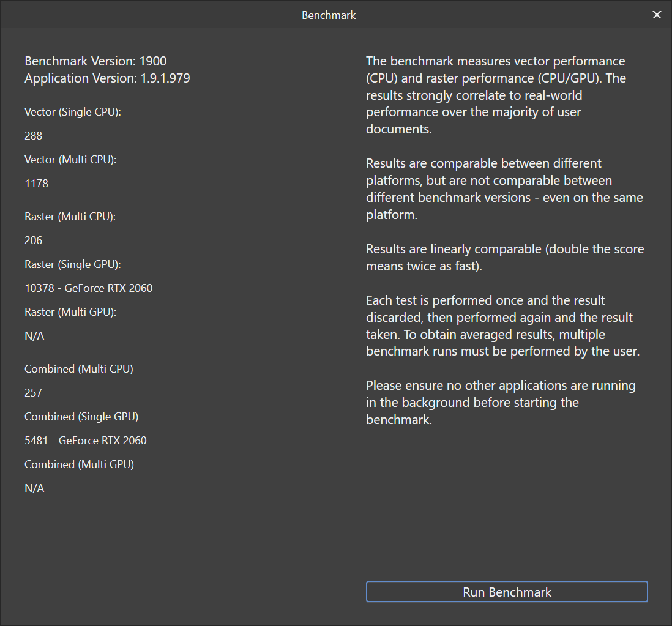672x626 pixels.
Task: Click the Combined Multi CPU score 257
Action: pos(34,392)
